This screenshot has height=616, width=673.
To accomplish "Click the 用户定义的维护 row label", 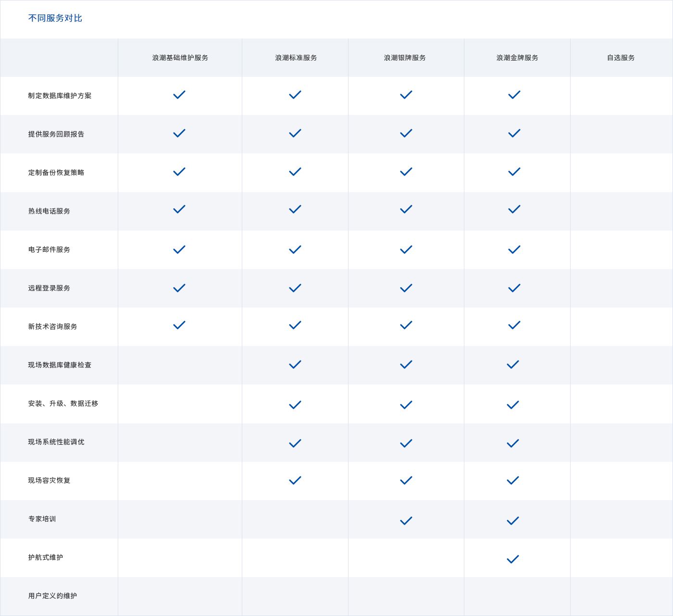I will point(52,596).
